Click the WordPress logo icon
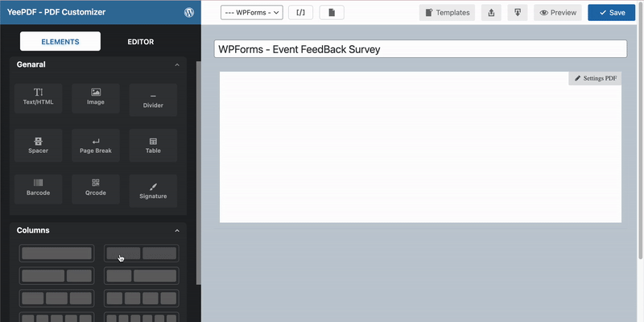This screenshot has width=644, height=322. point(189,12)
